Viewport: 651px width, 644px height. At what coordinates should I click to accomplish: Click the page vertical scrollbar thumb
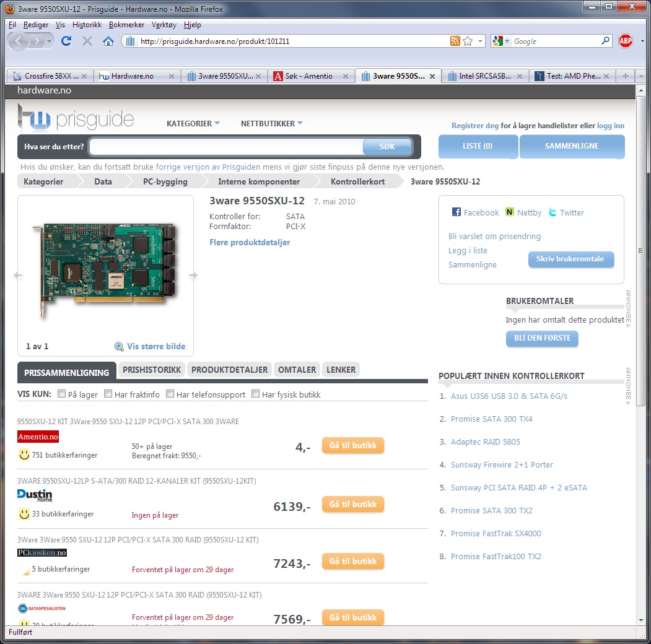click(x=640, y=251)
